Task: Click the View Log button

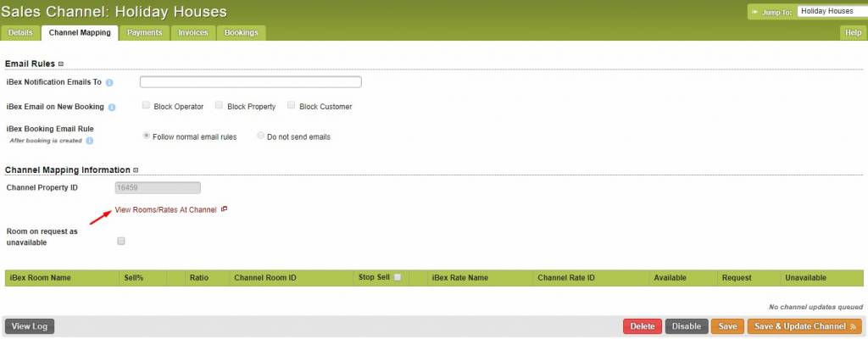Action: [x=30, y=326]
